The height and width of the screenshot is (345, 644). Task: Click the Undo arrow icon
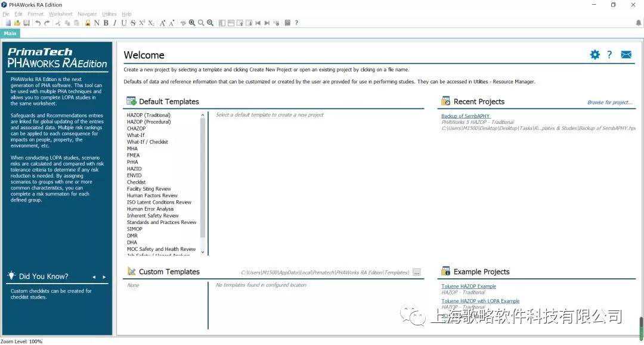(38, 23)
